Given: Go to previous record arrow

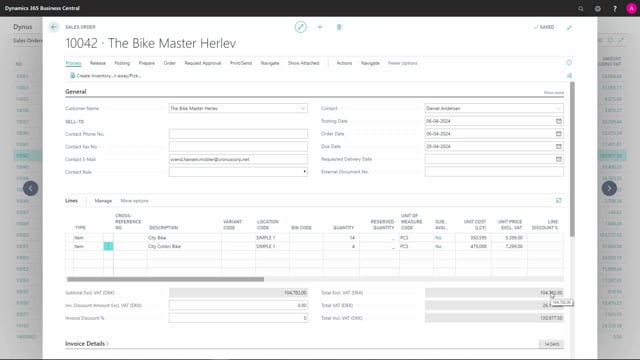Looking at the screenshot, I should click(x=31, y=188).
